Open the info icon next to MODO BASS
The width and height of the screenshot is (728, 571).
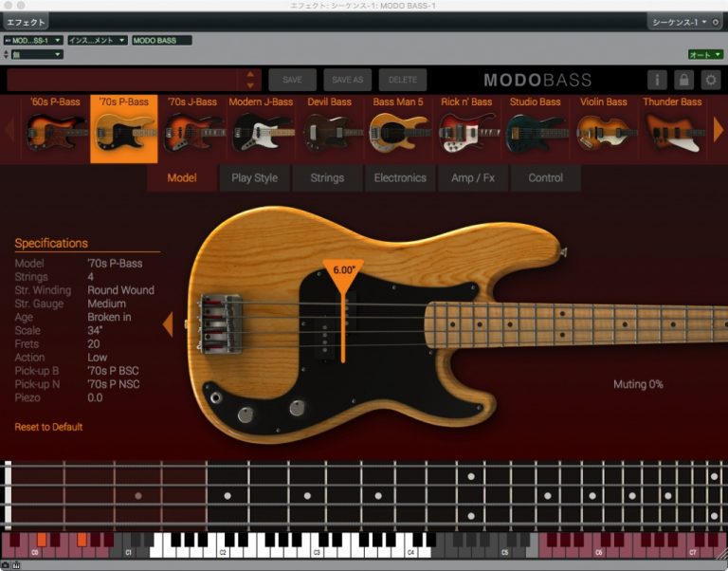657,80
